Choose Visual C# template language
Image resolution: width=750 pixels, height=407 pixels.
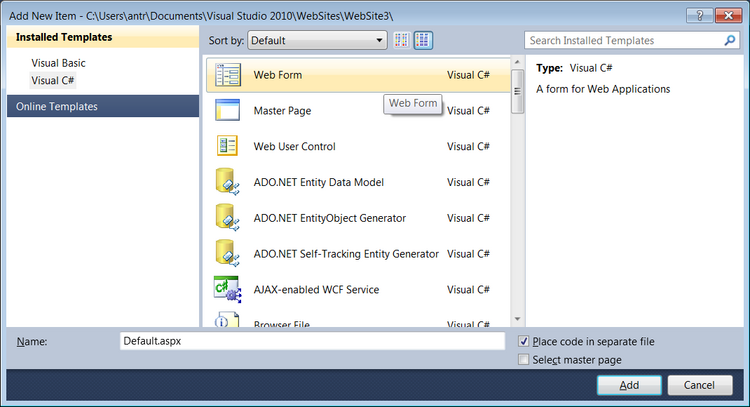point(53,80)
